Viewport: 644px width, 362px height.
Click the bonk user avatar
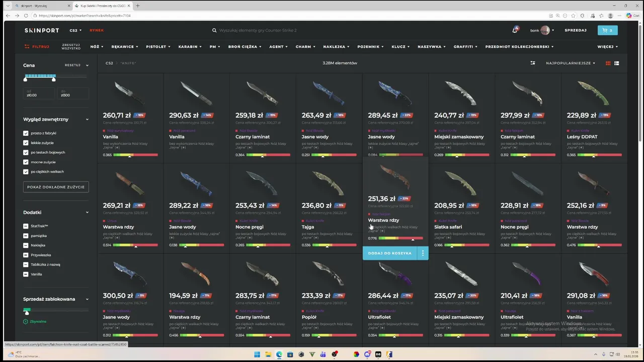545,30
